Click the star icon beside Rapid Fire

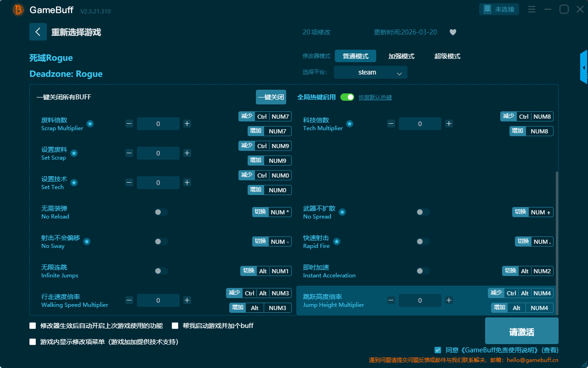click(x=336, y=241)
